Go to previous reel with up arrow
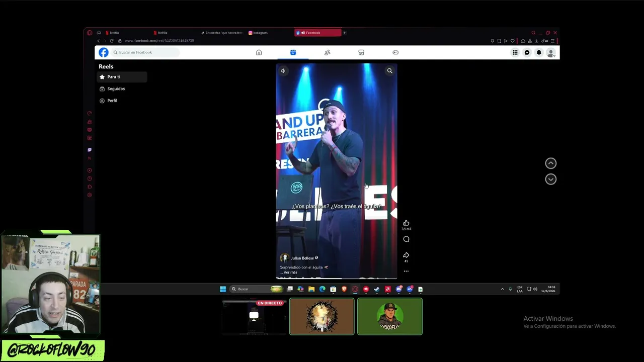 [x=551, y=163]
